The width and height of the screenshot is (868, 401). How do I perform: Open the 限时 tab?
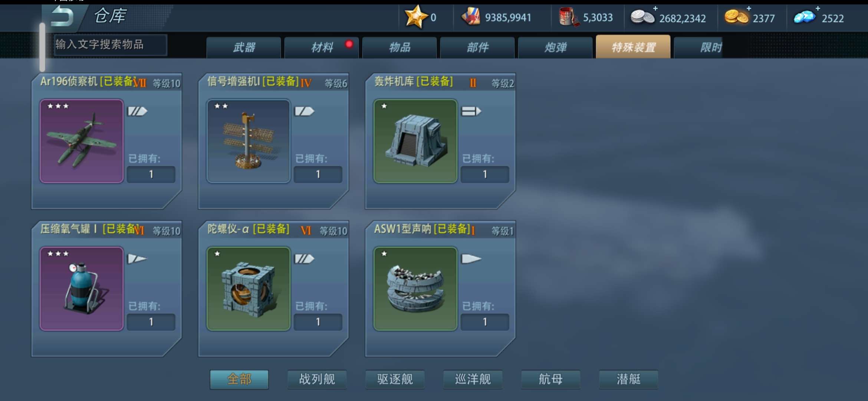698,47
